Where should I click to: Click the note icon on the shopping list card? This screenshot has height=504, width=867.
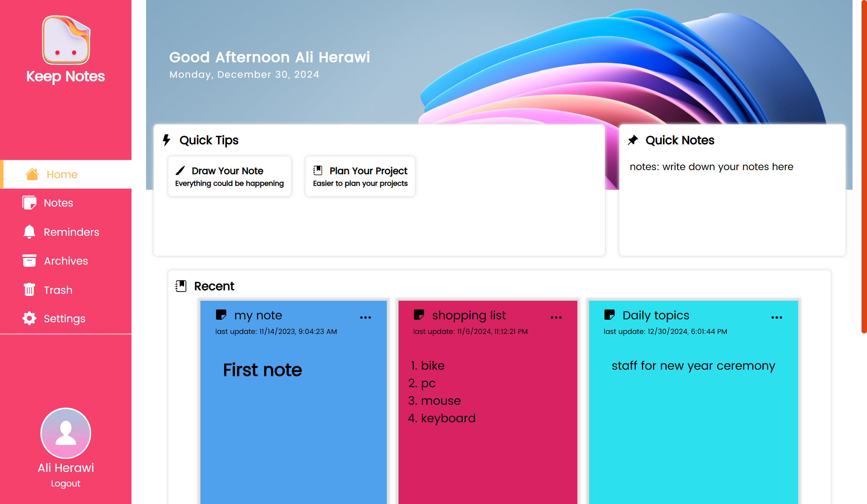(x=419, y=315)
